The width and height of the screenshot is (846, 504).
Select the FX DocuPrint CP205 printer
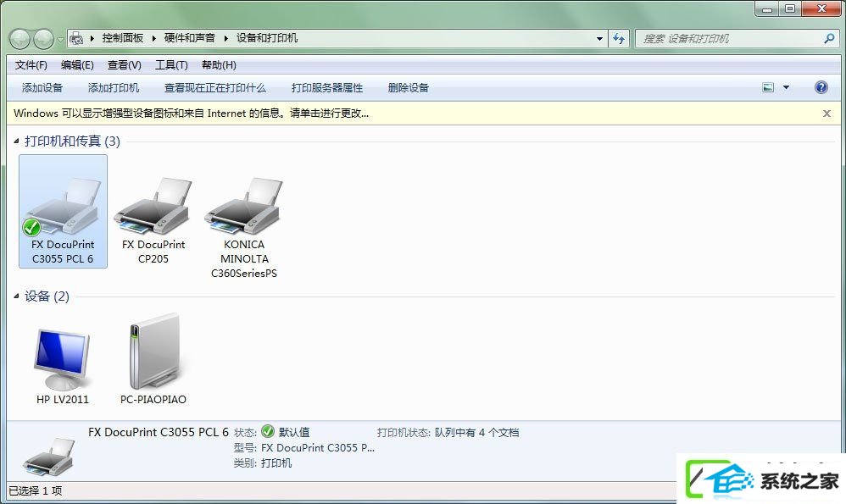click(153, 220)
